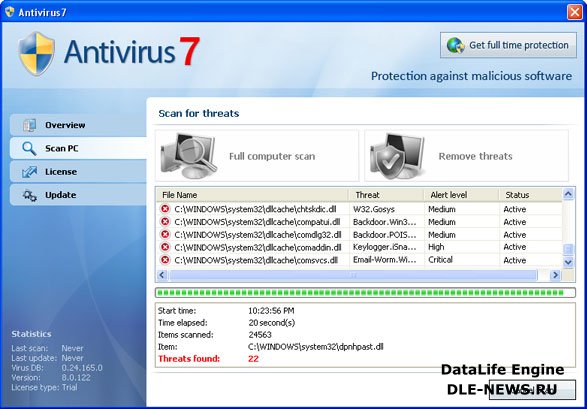Viewport: 587px width, 409px height.
Task: Click the red error icon beside chtskdic.dll
Action: (x=165, y=209)
